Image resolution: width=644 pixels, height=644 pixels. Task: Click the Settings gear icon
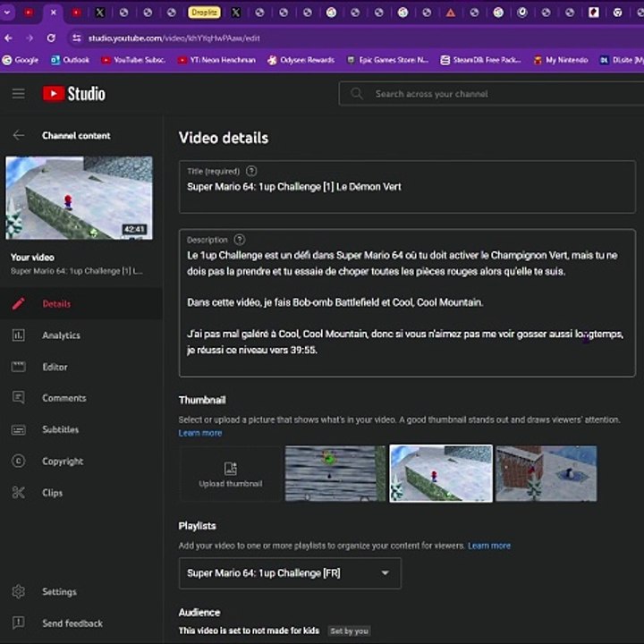point(19,591)
